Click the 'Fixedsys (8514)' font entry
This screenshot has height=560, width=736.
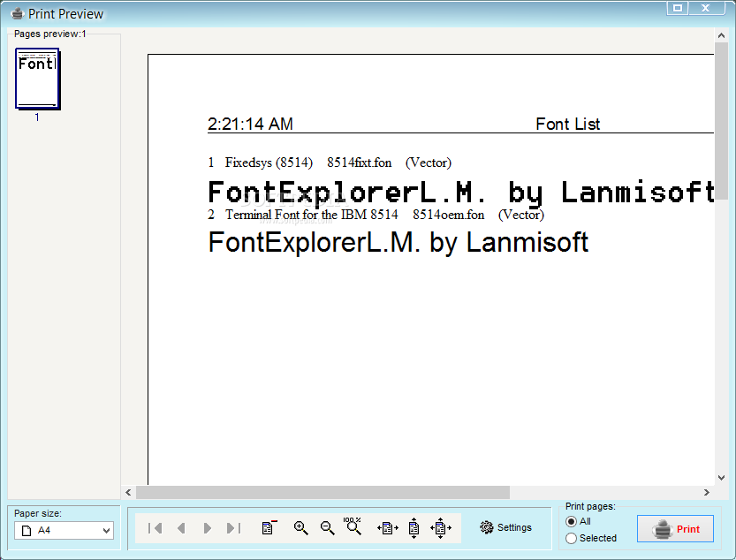click(269, 163)
